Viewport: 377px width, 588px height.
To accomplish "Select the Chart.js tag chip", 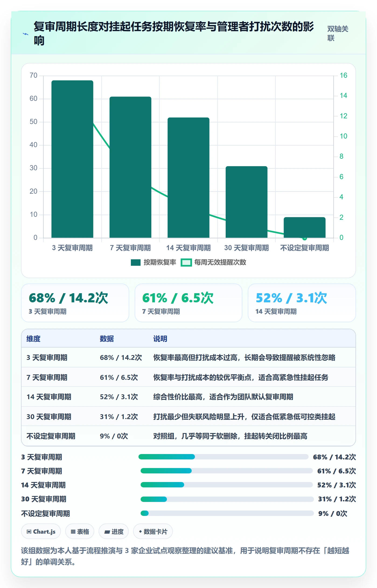I will tap(41, 532).
